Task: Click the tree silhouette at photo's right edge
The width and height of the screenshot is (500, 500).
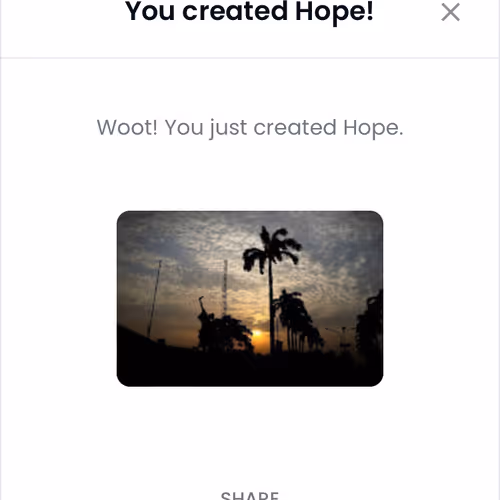Action: 369,323
